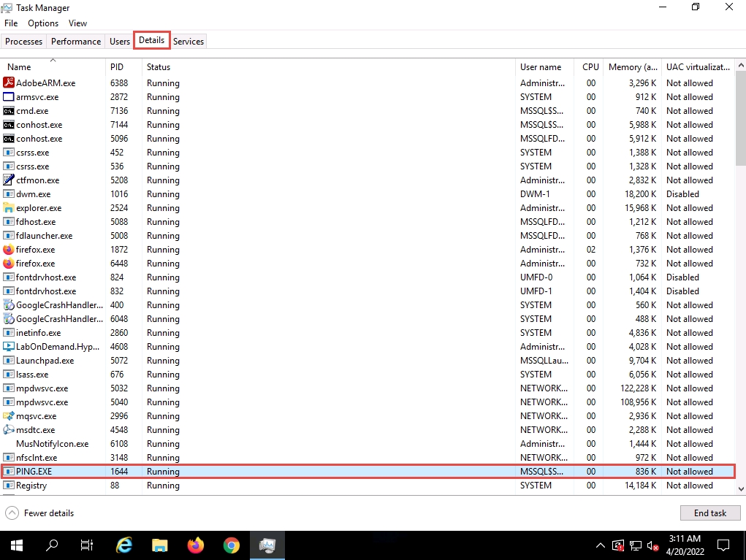
Task: Launch Google Chrome from the taskbar
Action: tap(231, 545)
